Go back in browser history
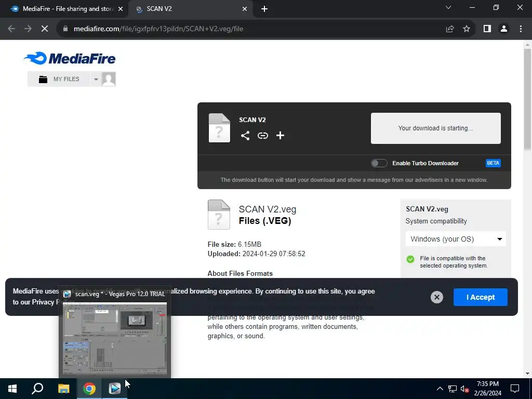The width and height of the screenshot is (532, 399). 11,29
